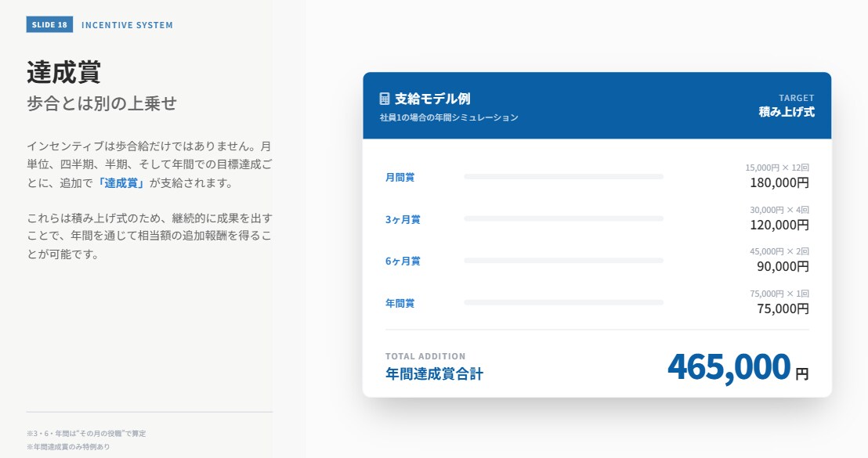Click the 支給モデル例 card title

pyautogui.click(x=432, y=99)
